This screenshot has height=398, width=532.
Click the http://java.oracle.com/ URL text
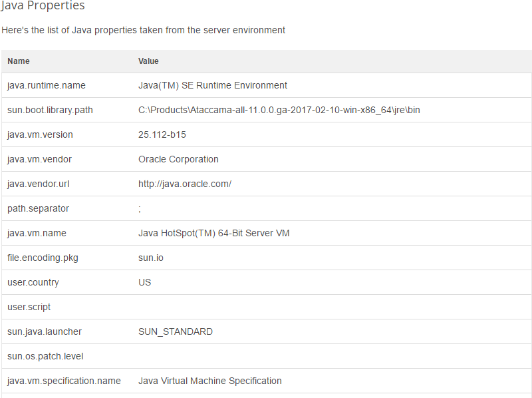[x=185, y=184]
